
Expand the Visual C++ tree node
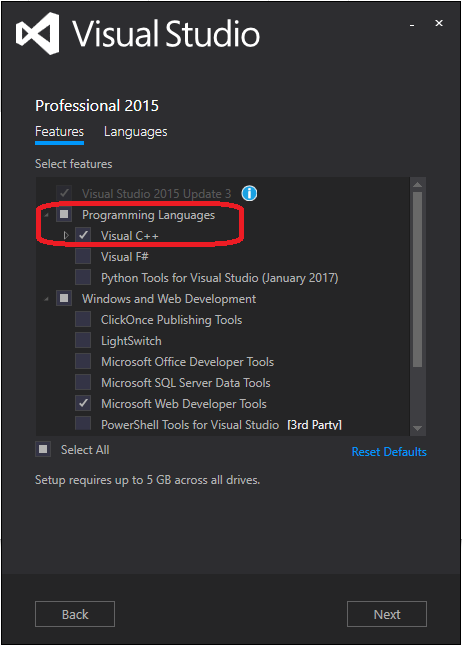tap(66, 236)
